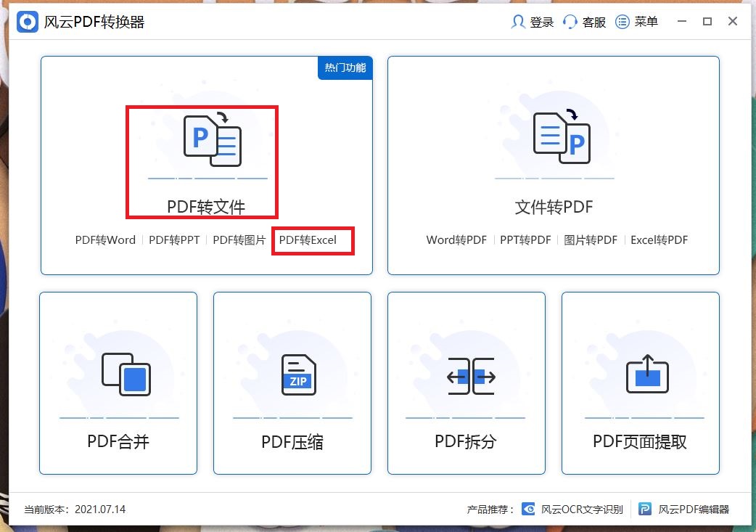The image size is (756, 532).
Task: Click the PDF页面提取 label
Action: click(x=640, y=441)
